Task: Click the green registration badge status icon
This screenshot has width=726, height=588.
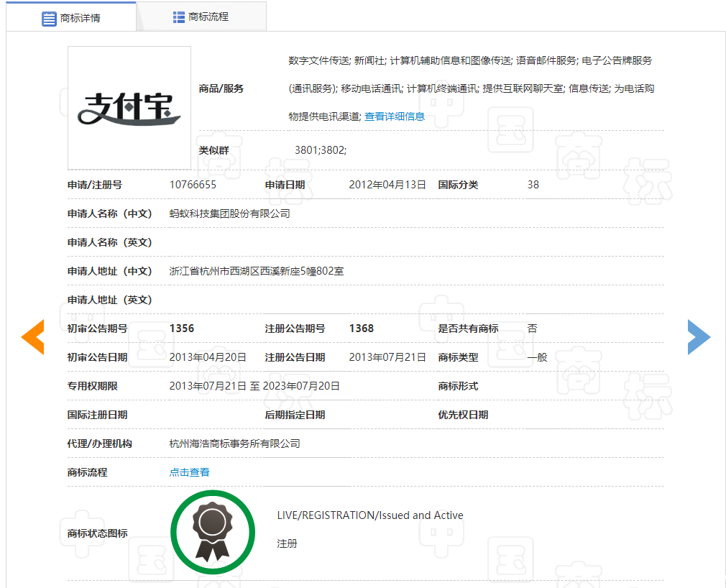Action: click(213, 533)
